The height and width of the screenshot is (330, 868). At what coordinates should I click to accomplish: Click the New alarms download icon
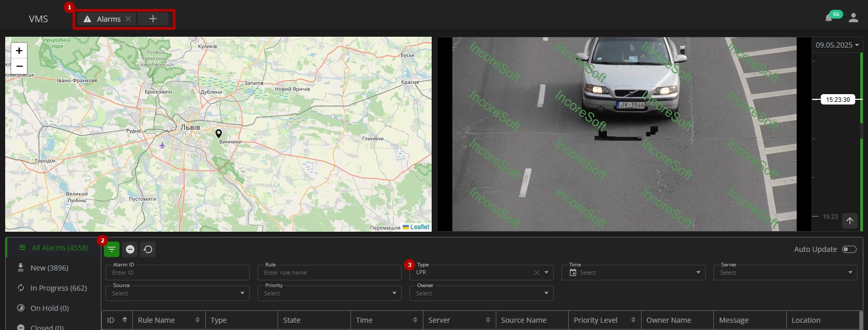21,267
